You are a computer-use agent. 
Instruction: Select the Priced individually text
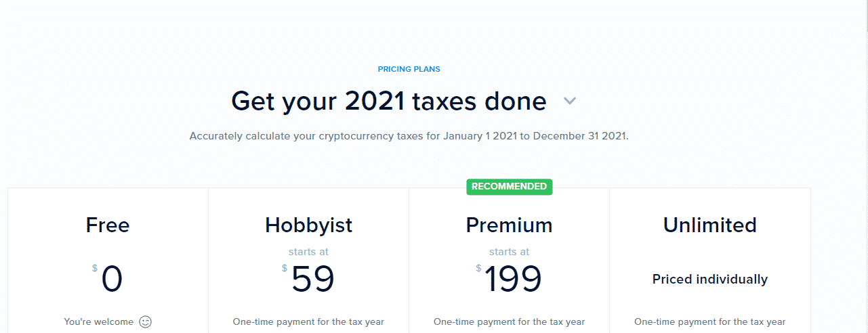[710, 279]
